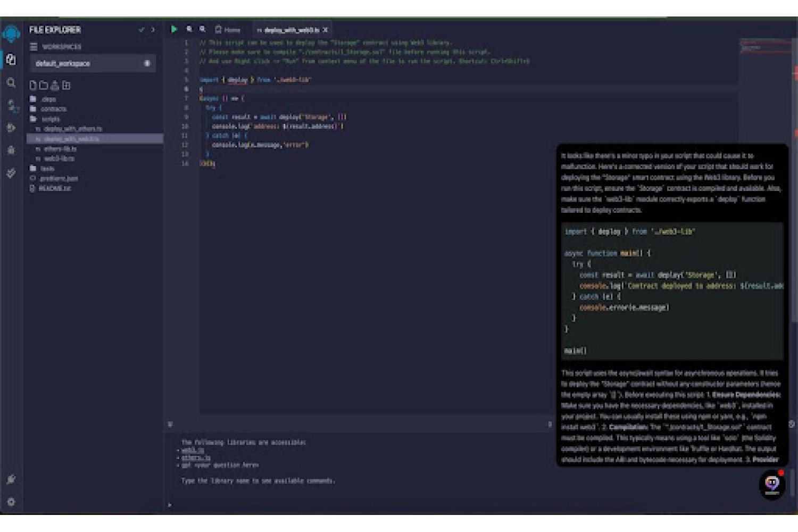
Task: Click code line 9 in the editor
Action: (279, 117)
